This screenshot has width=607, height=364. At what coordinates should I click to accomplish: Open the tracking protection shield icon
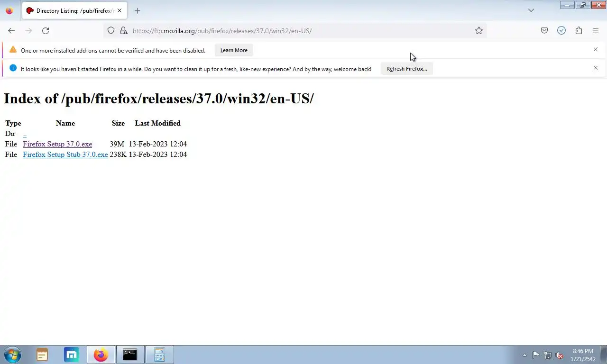111,31
